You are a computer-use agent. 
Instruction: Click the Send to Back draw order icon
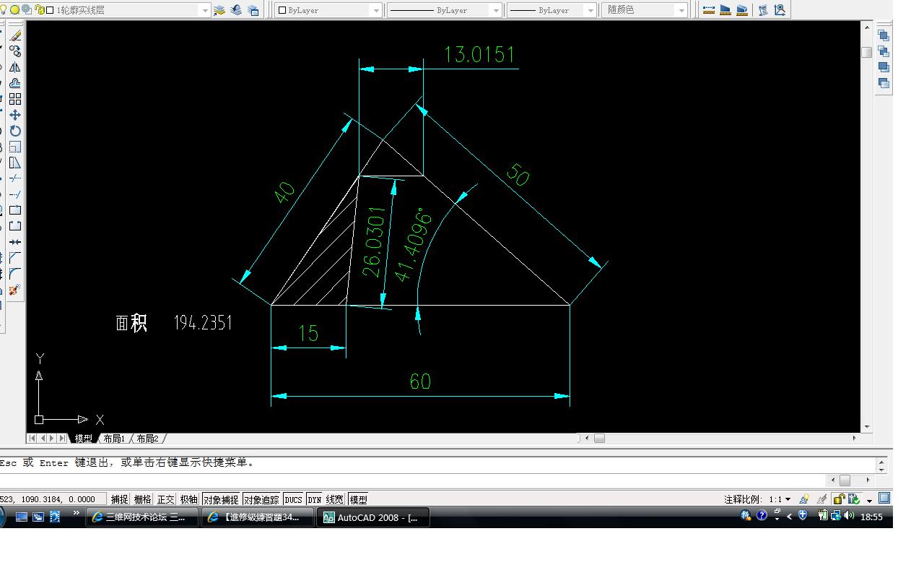(884, 51)
